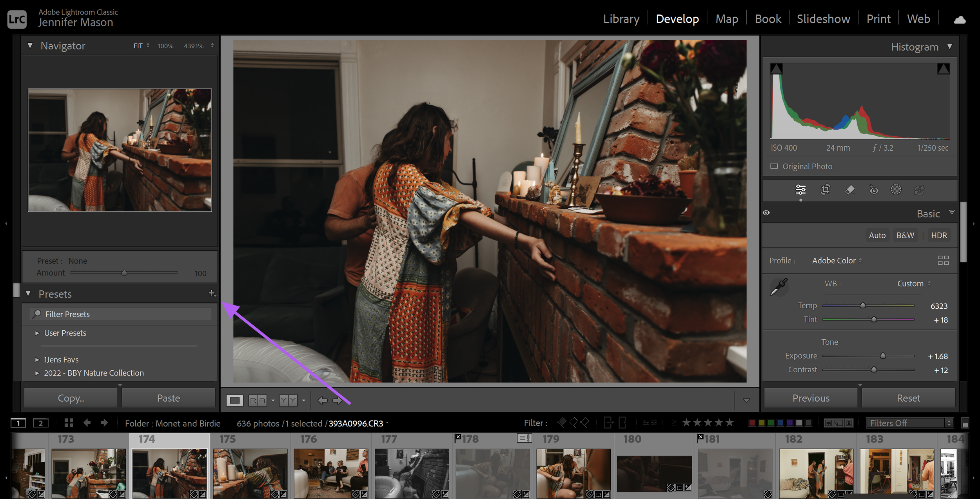The height and width of the screenshot is (499, 980).
Task: Click the White Balance eyedropper
Action: pyautogui.click(x=779, y=287)
